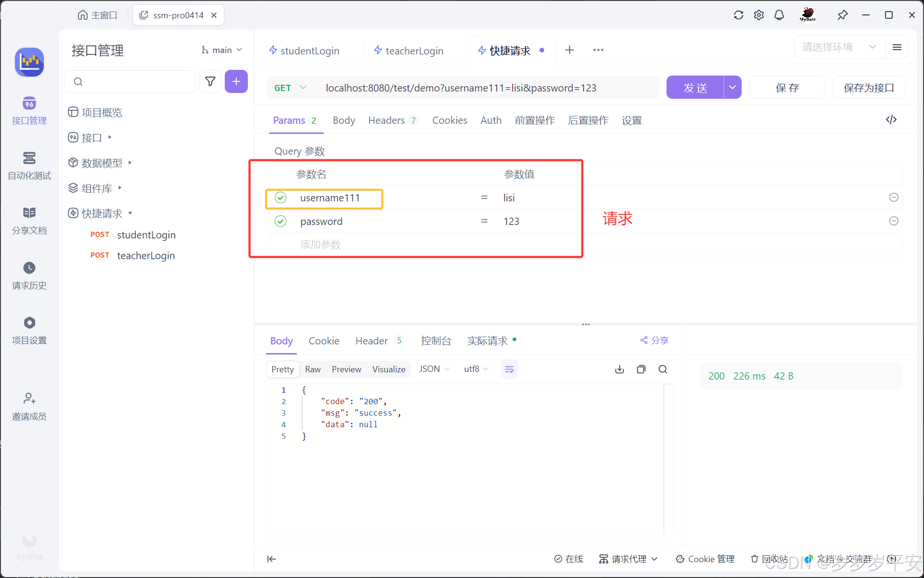The width and height of the screenshot is (924, 578).
Task: Click the 保存为接口 button
Action: [869, 88]
